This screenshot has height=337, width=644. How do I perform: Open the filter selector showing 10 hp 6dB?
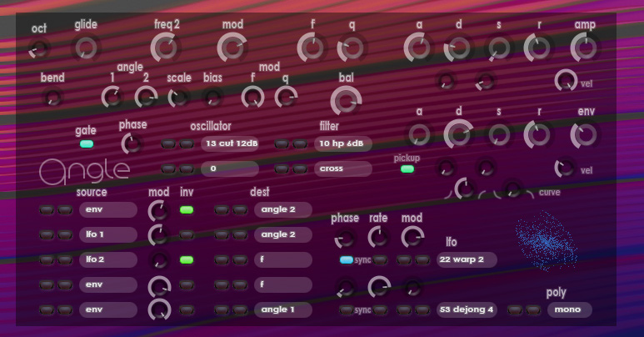click(343, 144)
